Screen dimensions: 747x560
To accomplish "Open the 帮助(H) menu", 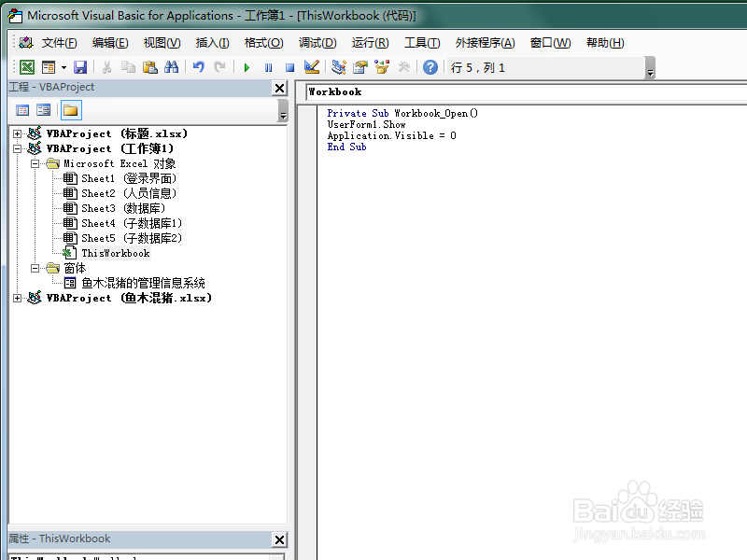I will 605,43.
